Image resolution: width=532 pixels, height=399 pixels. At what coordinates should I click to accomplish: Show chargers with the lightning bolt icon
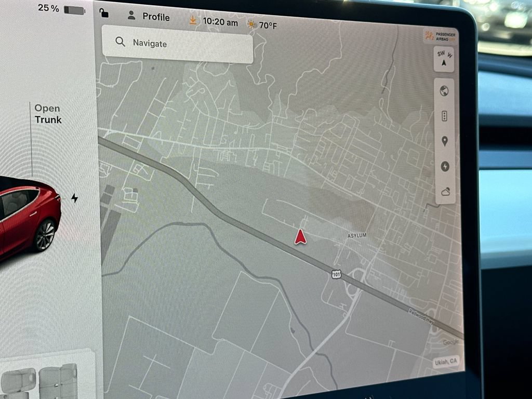(x=445, y=167)
